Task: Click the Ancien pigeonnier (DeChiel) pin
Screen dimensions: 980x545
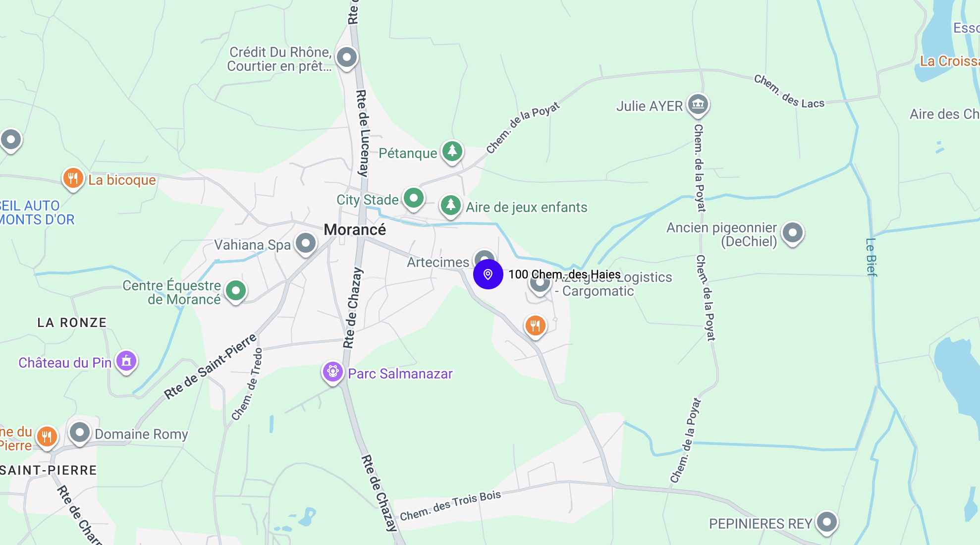Action: [793, 233]
